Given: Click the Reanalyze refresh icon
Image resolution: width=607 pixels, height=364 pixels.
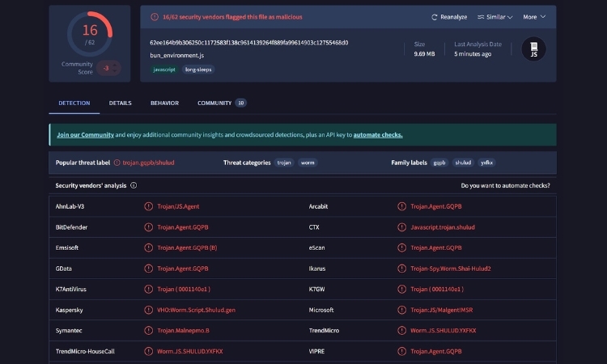Looking at the screenshot, I should click(435, 17).
